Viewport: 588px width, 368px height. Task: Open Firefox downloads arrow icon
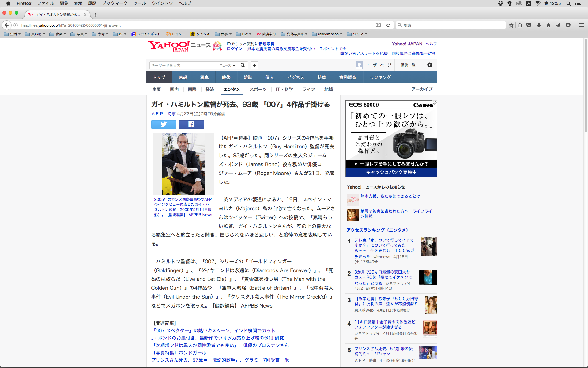click(x=538, y=25)
